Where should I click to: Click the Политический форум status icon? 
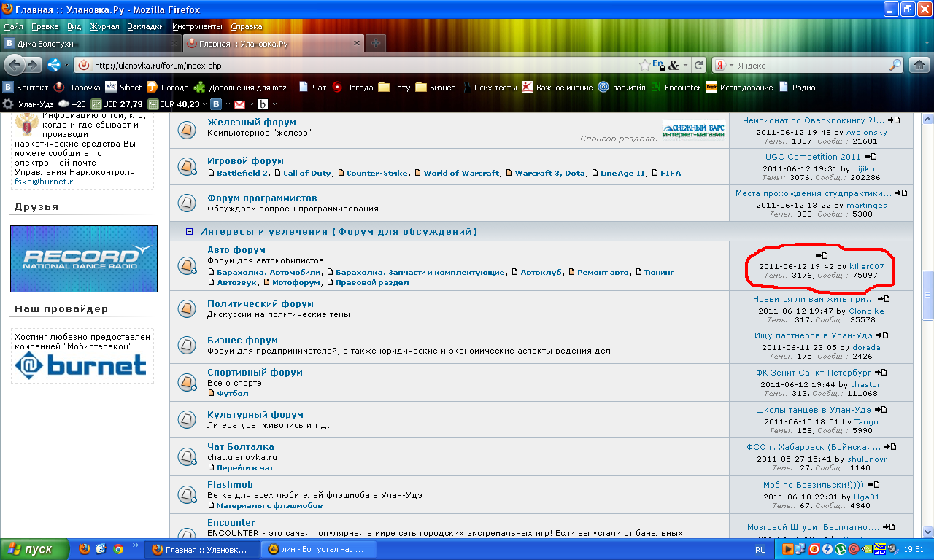point(187,309)
